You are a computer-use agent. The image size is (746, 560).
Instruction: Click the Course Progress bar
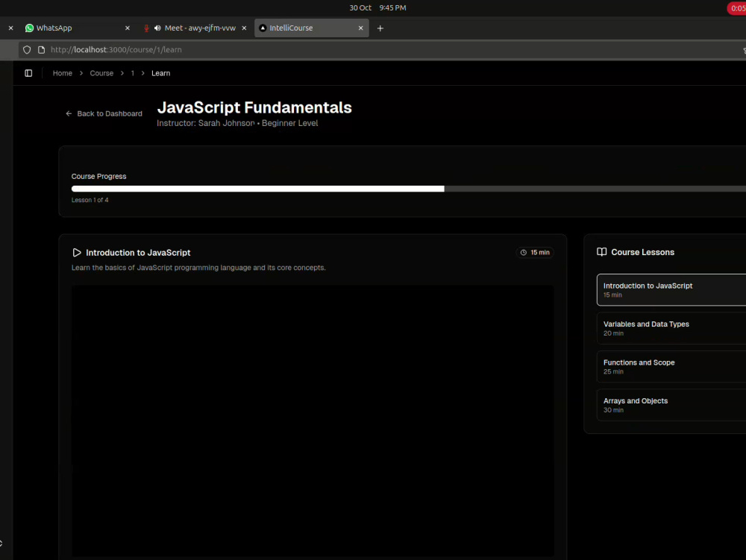pos(409,189)
